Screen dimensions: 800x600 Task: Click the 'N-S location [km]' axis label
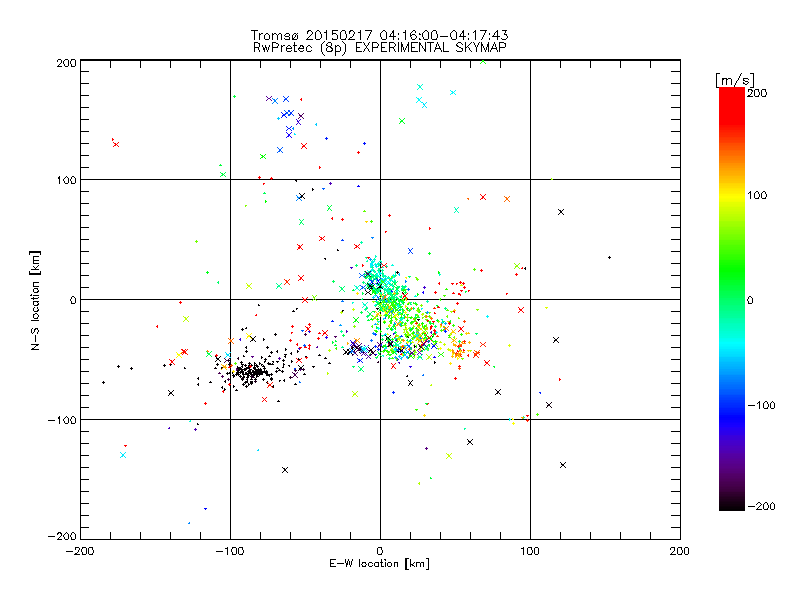point(35,300)
